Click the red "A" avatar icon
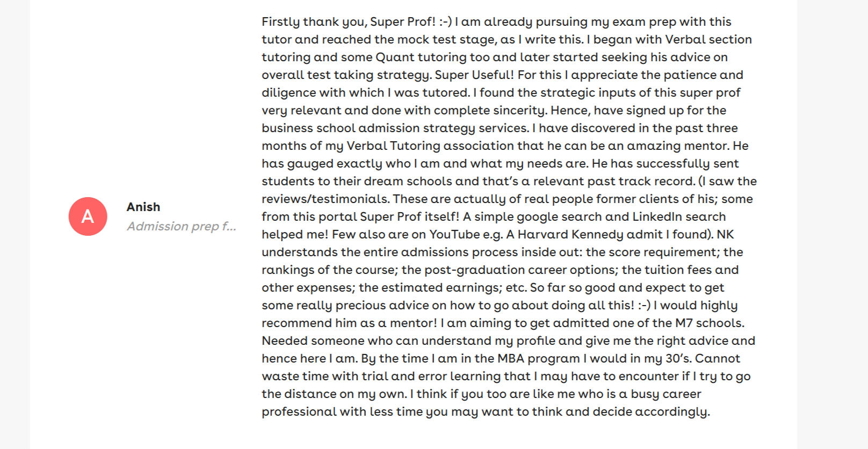 tap(88, 216)
